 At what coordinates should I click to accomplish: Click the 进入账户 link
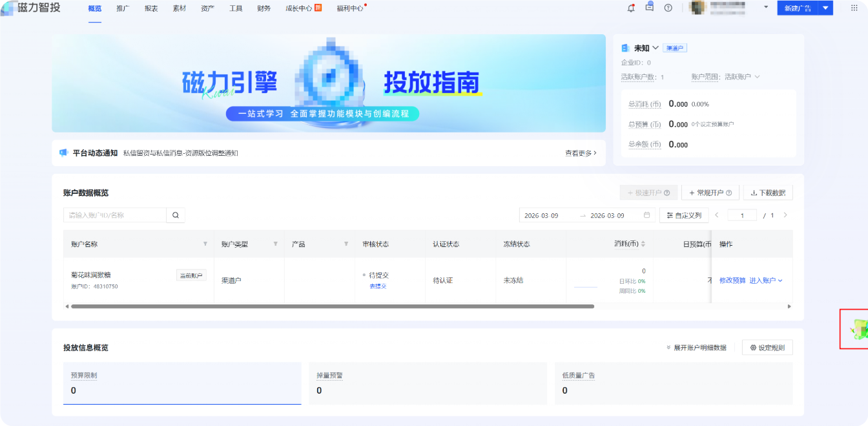pos(762,281)
